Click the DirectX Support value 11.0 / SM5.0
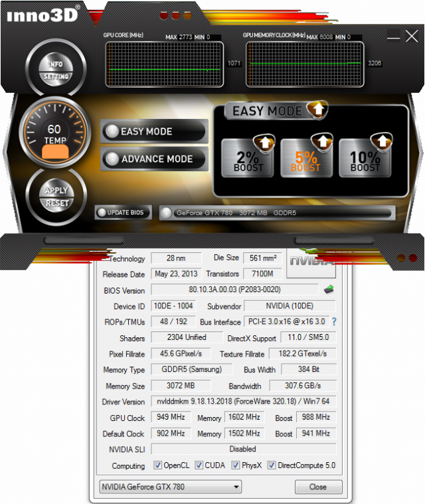The image size is (425, 504). pyautogui.click(x=308, y=337)
